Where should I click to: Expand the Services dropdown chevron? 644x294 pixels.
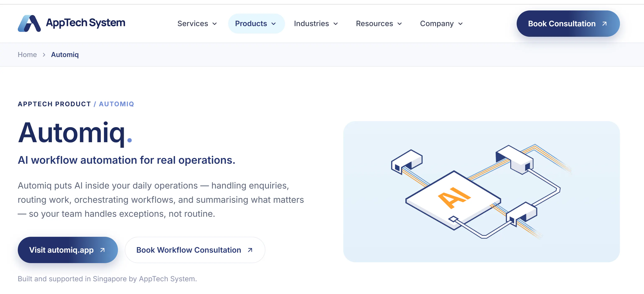[x=215, y=24]
